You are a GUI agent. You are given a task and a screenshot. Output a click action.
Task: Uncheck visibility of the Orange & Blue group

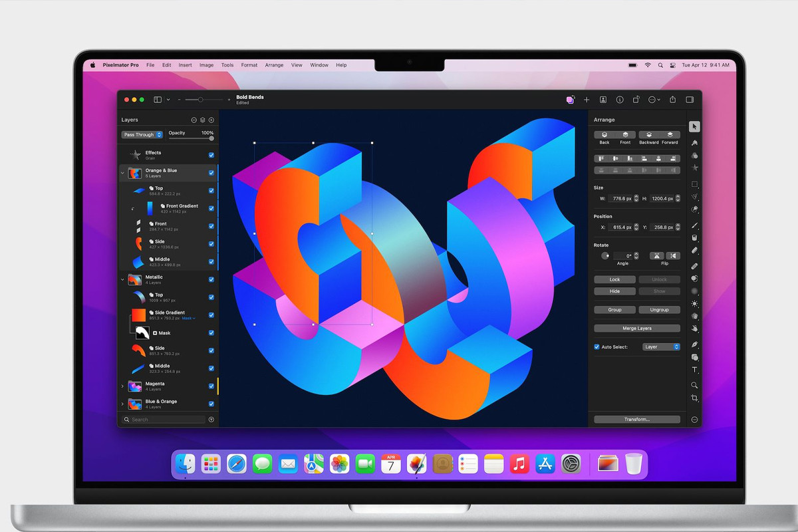coord(211,173)
